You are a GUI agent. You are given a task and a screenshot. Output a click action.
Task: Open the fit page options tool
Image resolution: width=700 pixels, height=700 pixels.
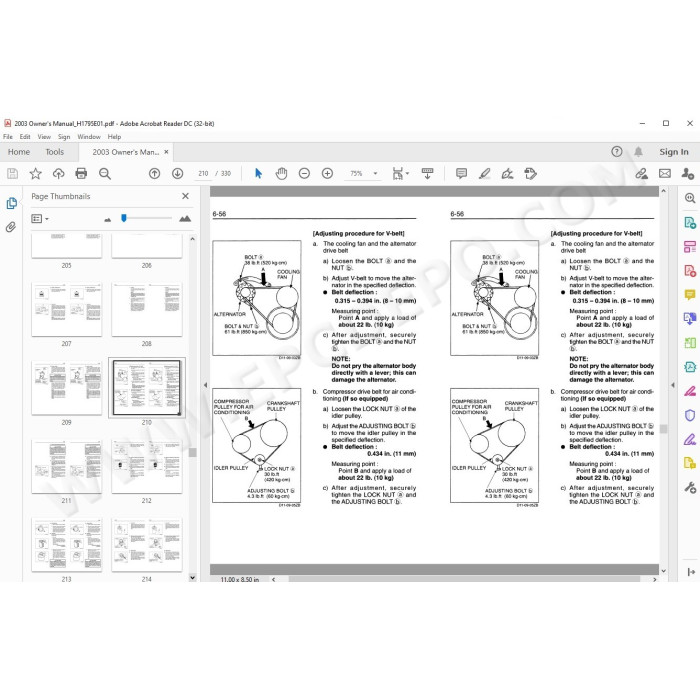pos(397,174)
